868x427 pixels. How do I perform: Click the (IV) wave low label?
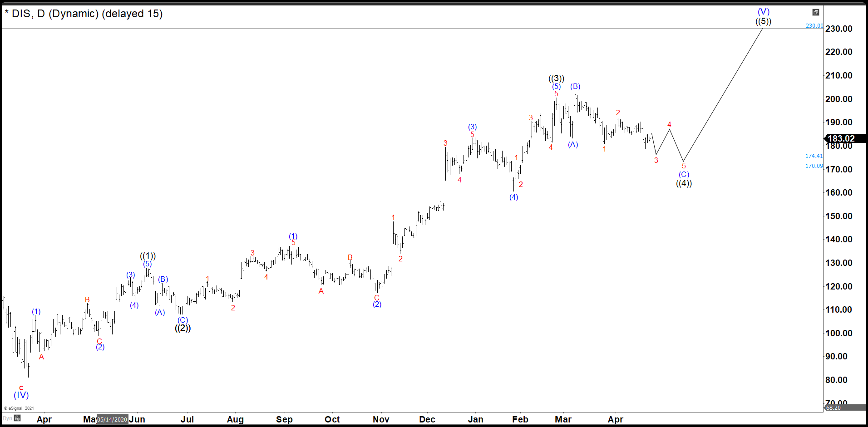(21, 395)
